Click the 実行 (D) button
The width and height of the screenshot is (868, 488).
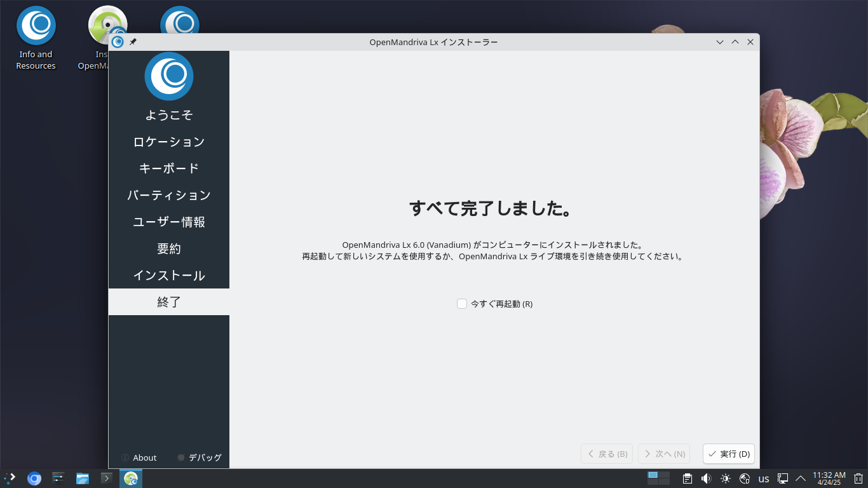click(729, 454)
